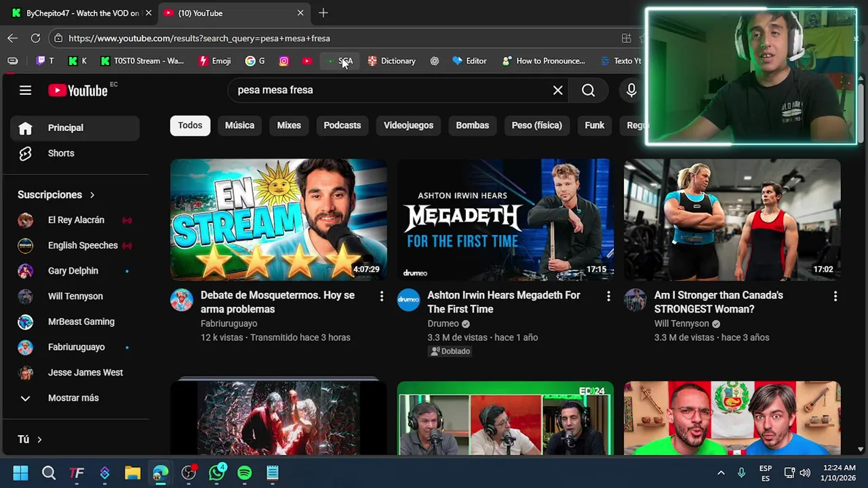Viewport: 868px width, 488px height.
Task: Open El Rey Alacrán subscription
Action: [x=75, y=220]
